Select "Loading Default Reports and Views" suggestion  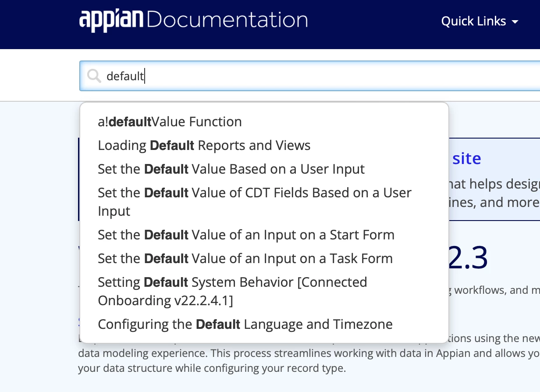click(264, 145)
